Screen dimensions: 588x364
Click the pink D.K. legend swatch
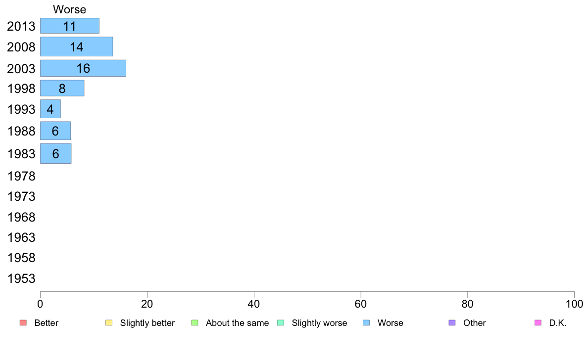[538, 323]
